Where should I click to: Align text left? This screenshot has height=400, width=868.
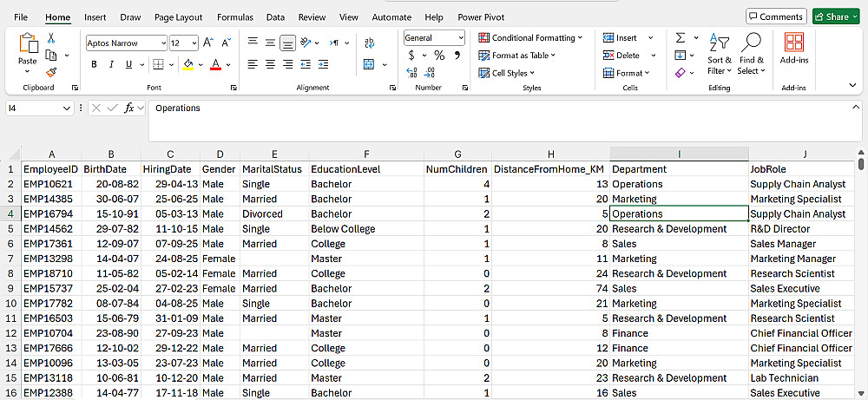point(253,65)
